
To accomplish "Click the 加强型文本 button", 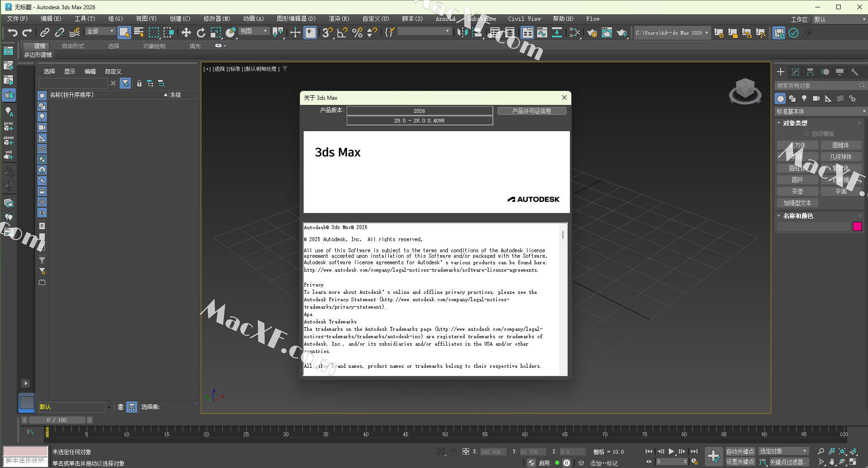I will (x=797, y=203).
